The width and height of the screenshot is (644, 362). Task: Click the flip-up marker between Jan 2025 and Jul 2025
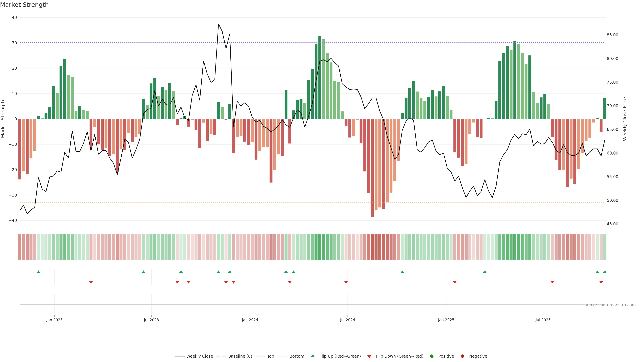tap(485, 272)
